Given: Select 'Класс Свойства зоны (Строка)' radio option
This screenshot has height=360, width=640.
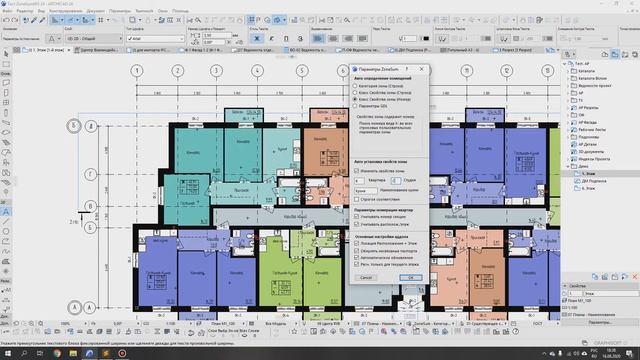Looking at the screenshot, I should click(x=355, y=93).
